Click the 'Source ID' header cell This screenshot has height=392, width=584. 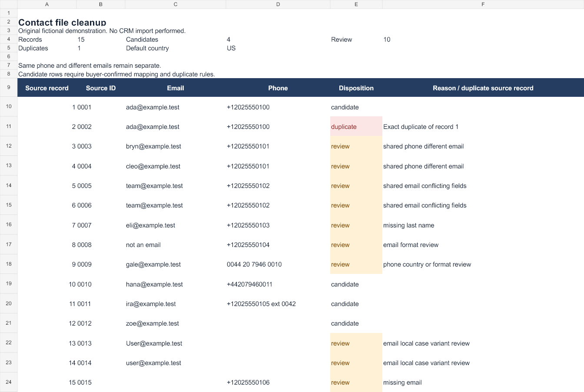point(101,88)
